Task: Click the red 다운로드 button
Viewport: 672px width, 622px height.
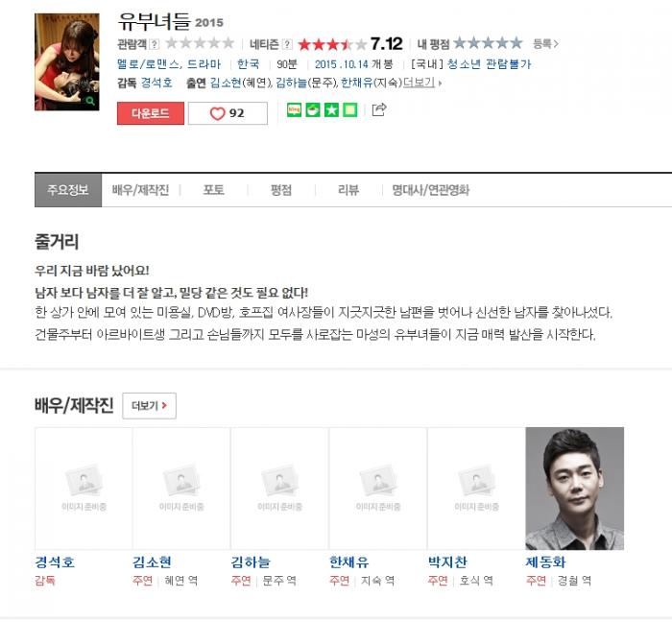Action: pyautogui.click(x=151, y=113)
